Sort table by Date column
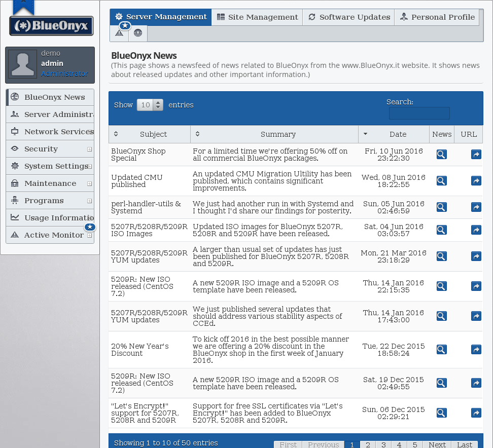Image resolution: width=493 pixels, height=448 pixels. click(x=394, y=134)
